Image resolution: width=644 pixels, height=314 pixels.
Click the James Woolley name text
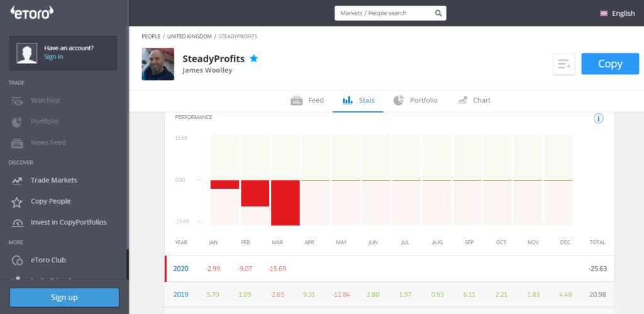pos(208,70)
